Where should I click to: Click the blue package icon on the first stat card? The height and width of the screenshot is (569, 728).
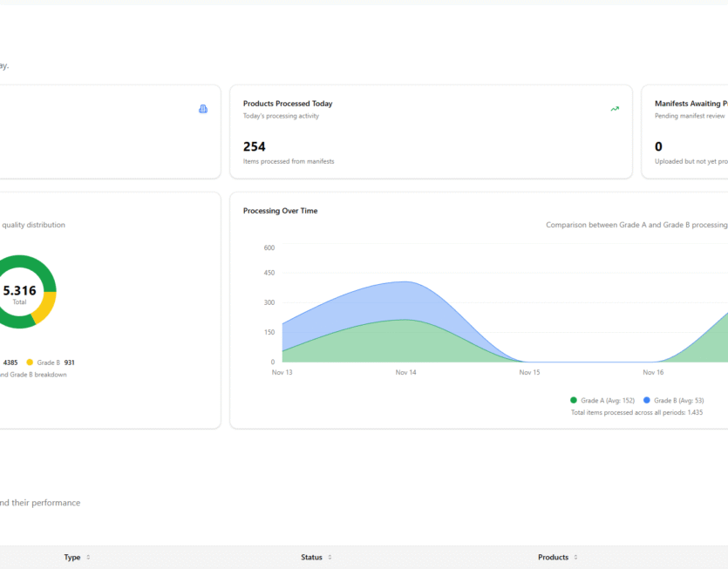click(202, 108)
